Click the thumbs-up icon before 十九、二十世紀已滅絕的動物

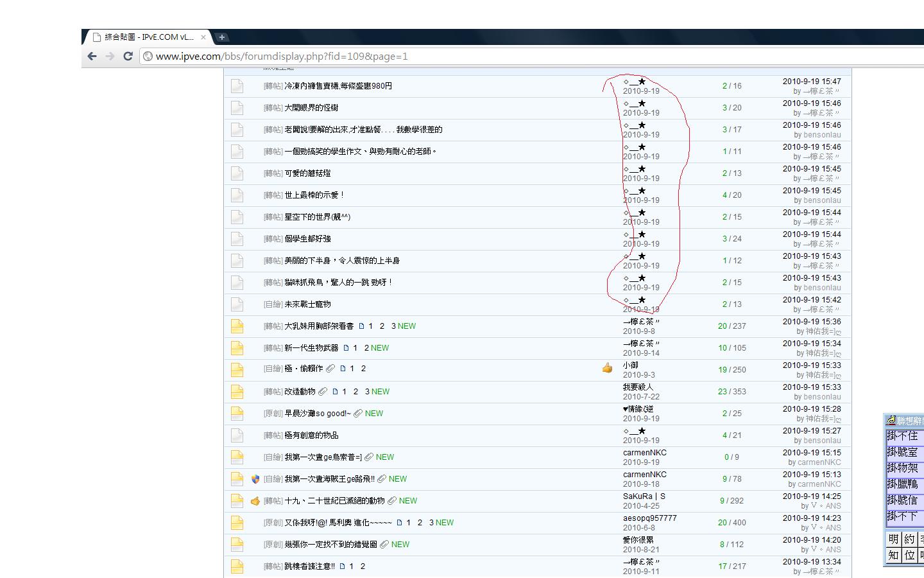255,501
